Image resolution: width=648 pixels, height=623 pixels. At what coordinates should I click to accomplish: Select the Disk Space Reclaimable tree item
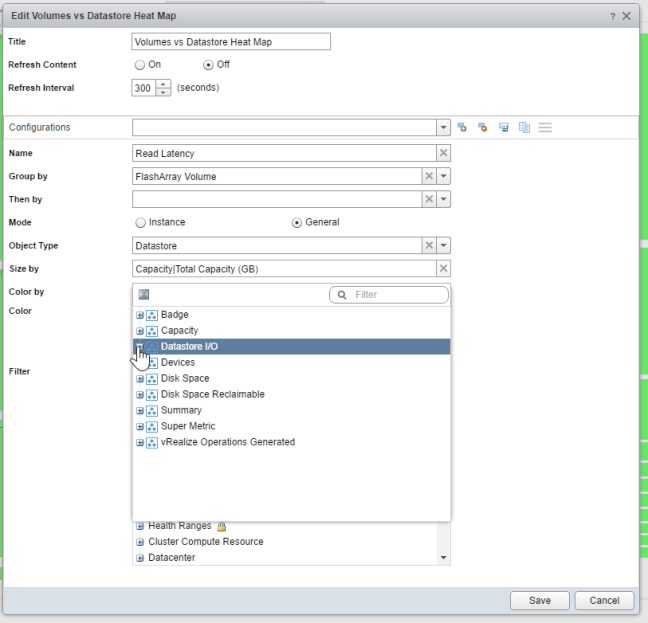[212, 394]
